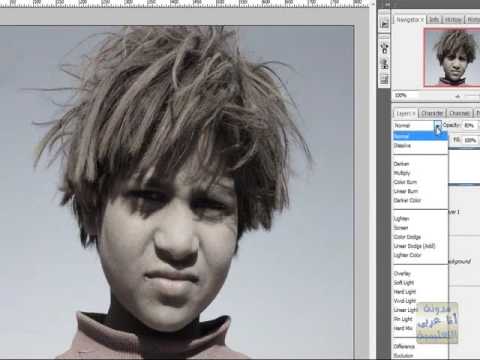The height and width of the screenshot is (360, 480).
Task: Choose Normal blend mode
Action: [420, 136]
